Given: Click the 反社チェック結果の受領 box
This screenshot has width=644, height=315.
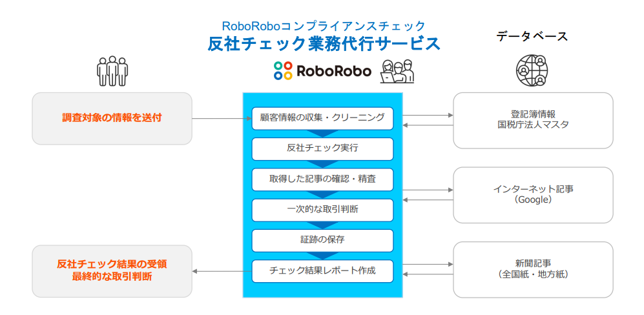Looking at the screenshot, I should pyautogui.click(x=112, y=270).
